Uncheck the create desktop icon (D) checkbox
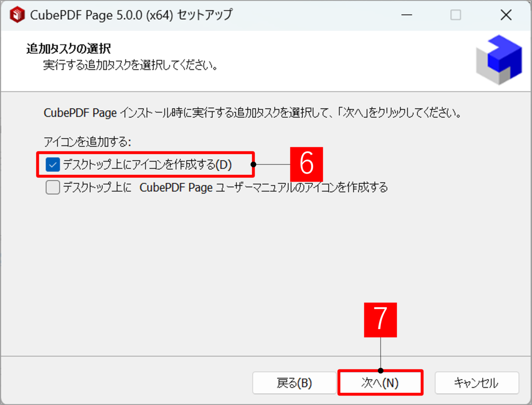Screen dimensions: 532x405 (53, 164)
